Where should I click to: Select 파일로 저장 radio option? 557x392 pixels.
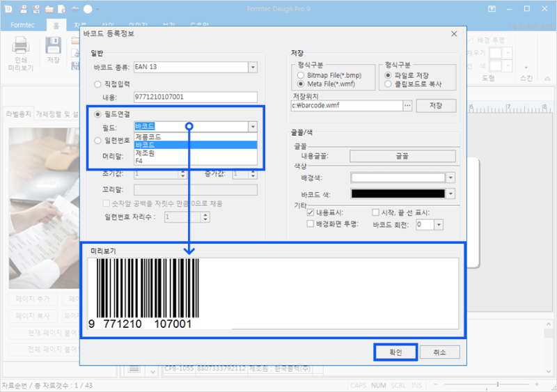pyautogui.click(x=388, y=75)
